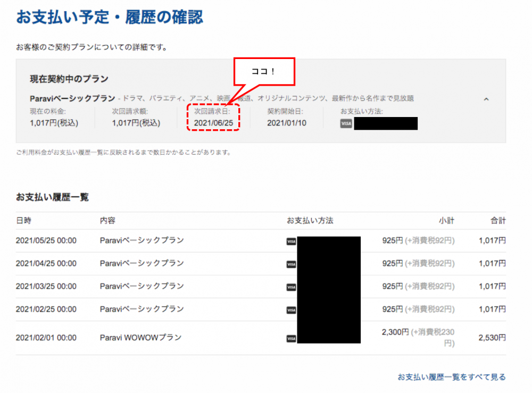Click the 925円 subtotal in 2021/04/25 row
This screenshot has height=393, width=532.
[393, 263]
